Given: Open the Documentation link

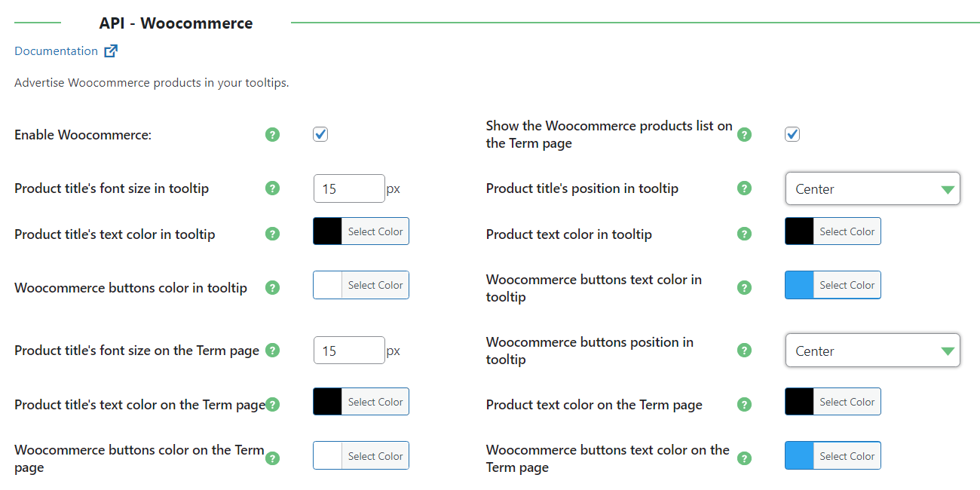Looking at the screenshot, I should (56, 51).
